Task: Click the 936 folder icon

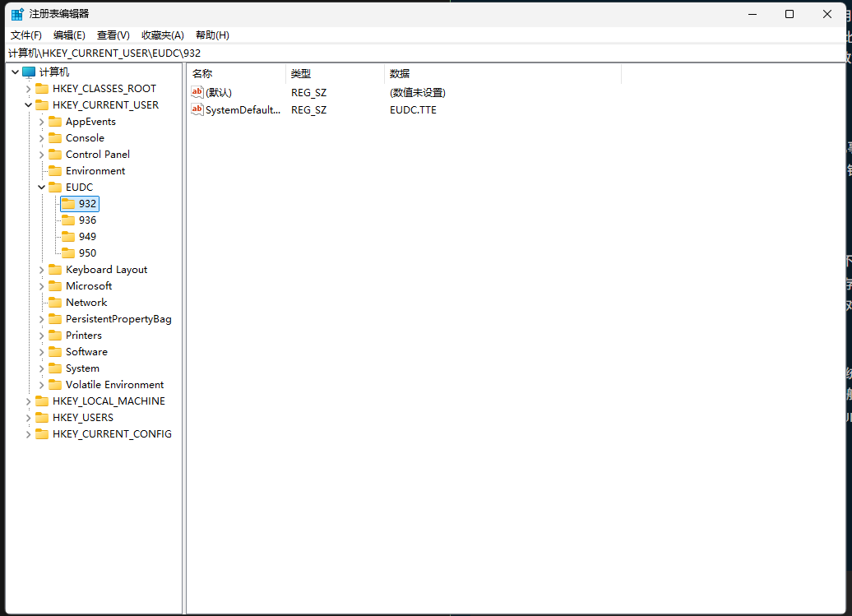Action: tap(68, 220)
